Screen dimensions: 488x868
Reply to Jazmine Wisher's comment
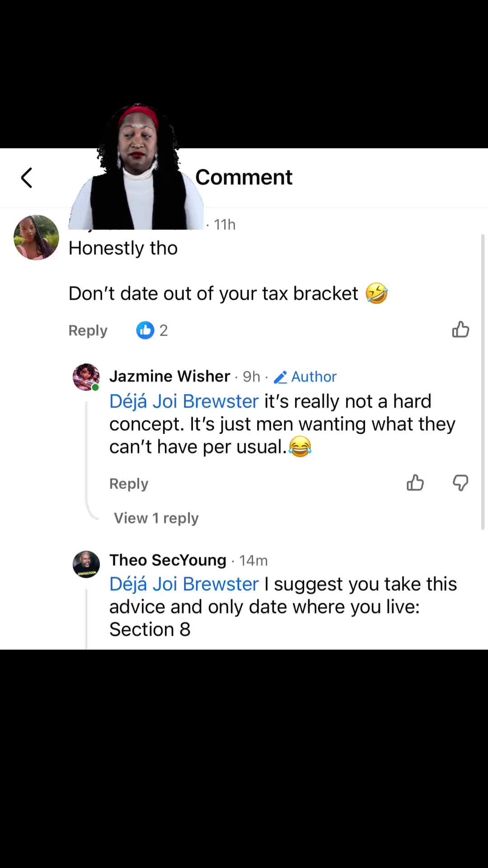129,484
